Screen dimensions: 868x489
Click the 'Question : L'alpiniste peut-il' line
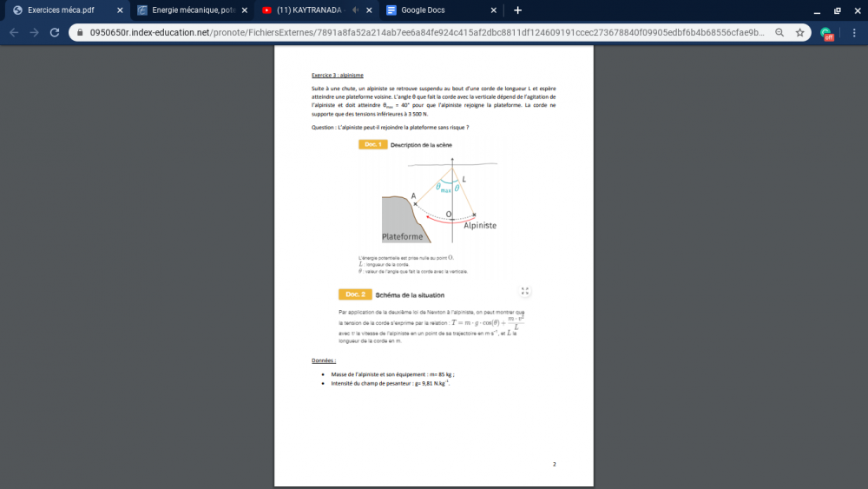390,128
